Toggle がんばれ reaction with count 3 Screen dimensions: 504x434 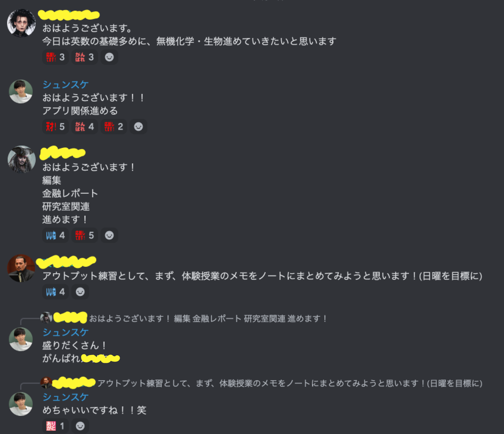tap(84, 57)
